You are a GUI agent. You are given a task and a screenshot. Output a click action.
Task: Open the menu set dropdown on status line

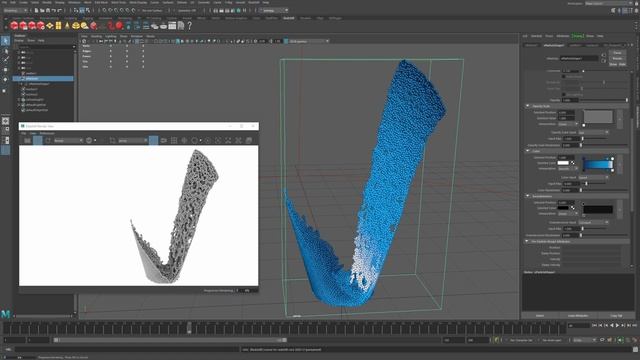[x=15, y=10]
